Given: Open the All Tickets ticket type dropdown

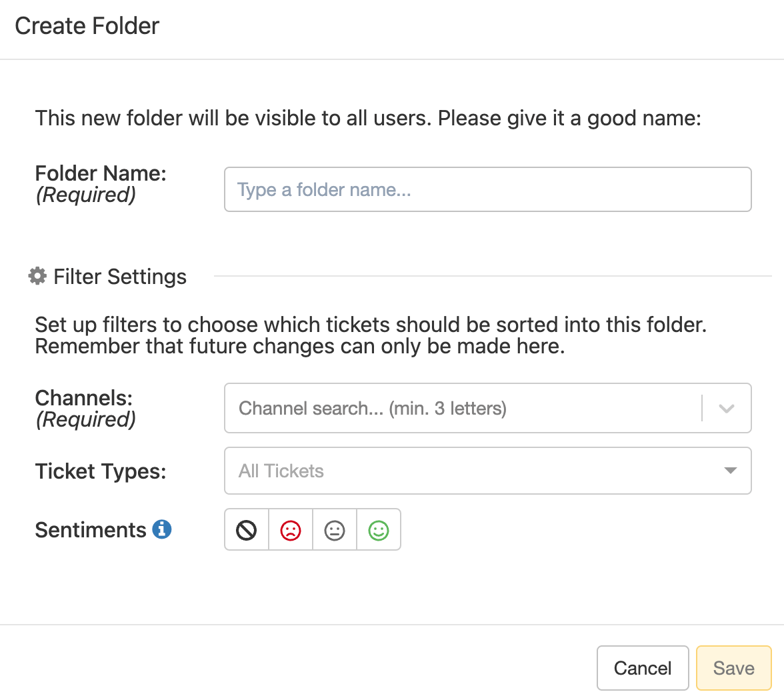Looking at the screenshot, I should [x=487, y=470].
